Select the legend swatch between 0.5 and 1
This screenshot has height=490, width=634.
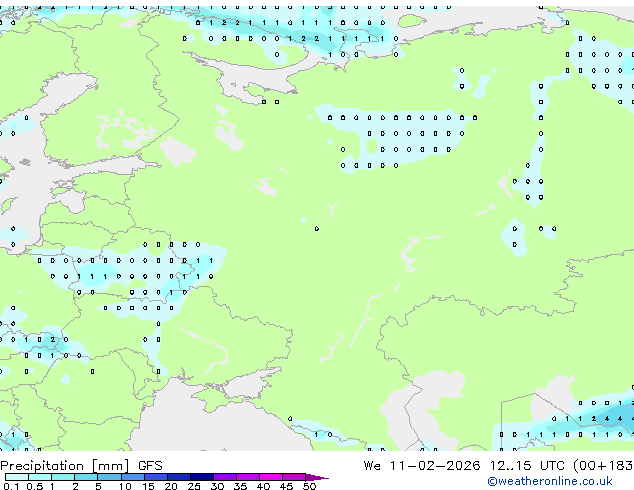click(40, 477)
